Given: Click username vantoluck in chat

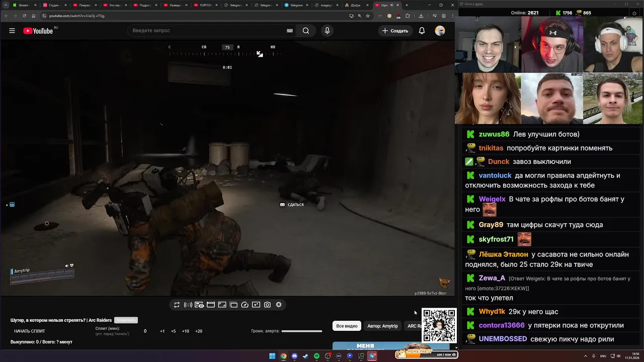Looking at the screenshot, I should click(495, 175).
